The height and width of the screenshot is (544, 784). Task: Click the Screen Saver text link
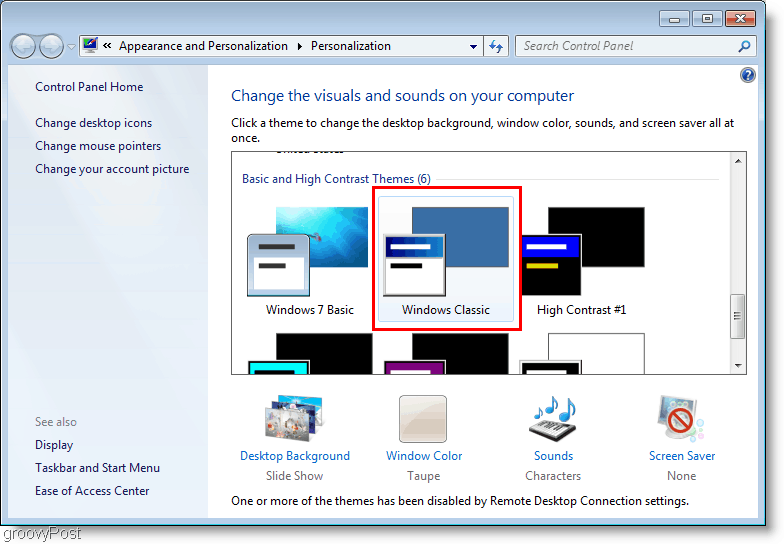(682, 456)
